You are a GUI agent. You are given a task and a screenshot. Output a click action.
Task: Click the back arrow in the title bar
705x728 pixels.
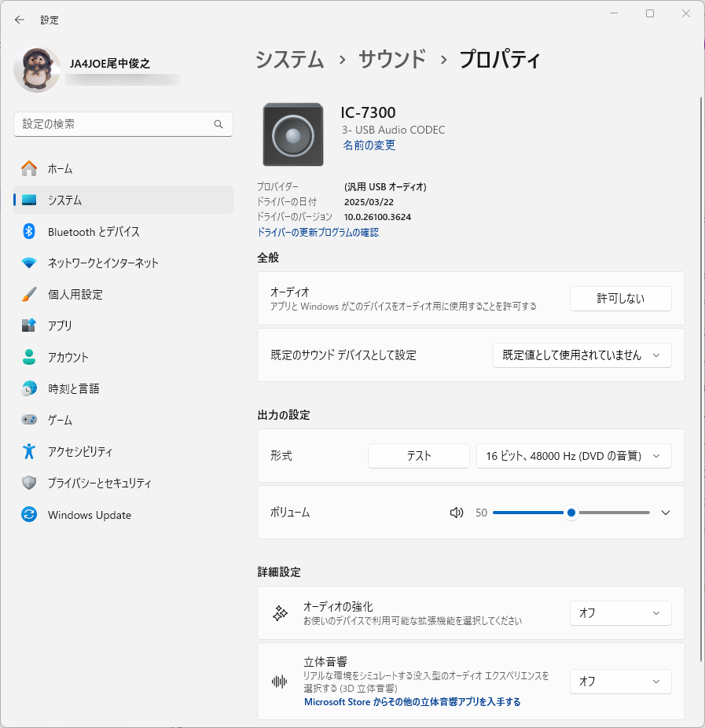pos(19,20)
